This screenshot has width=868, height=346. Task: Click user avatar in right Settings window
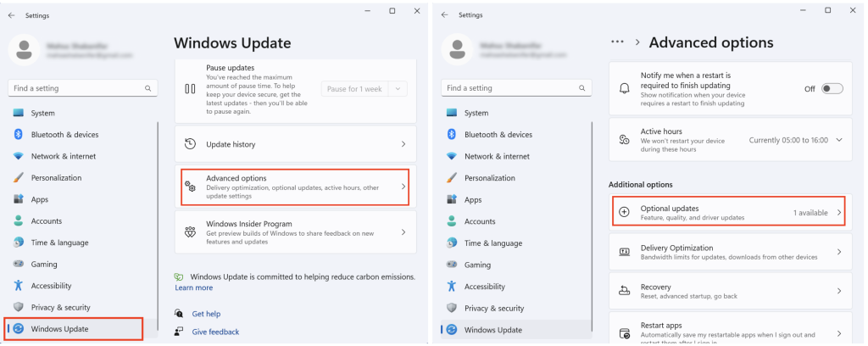(x=457, y=50)
